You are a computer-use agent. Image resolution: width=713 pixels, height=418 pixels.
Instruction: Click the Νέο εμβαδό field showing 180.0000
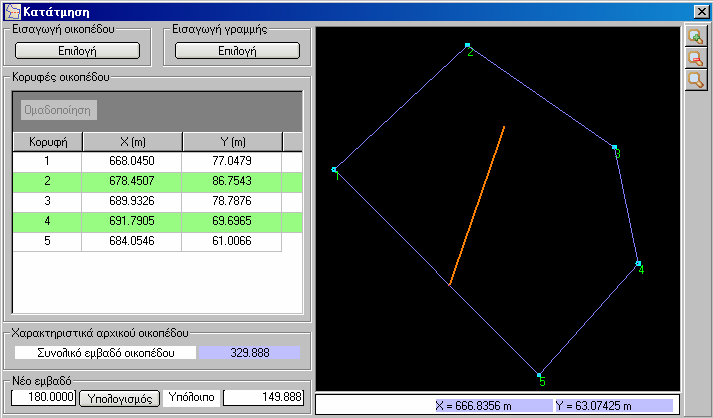point(44,397)
